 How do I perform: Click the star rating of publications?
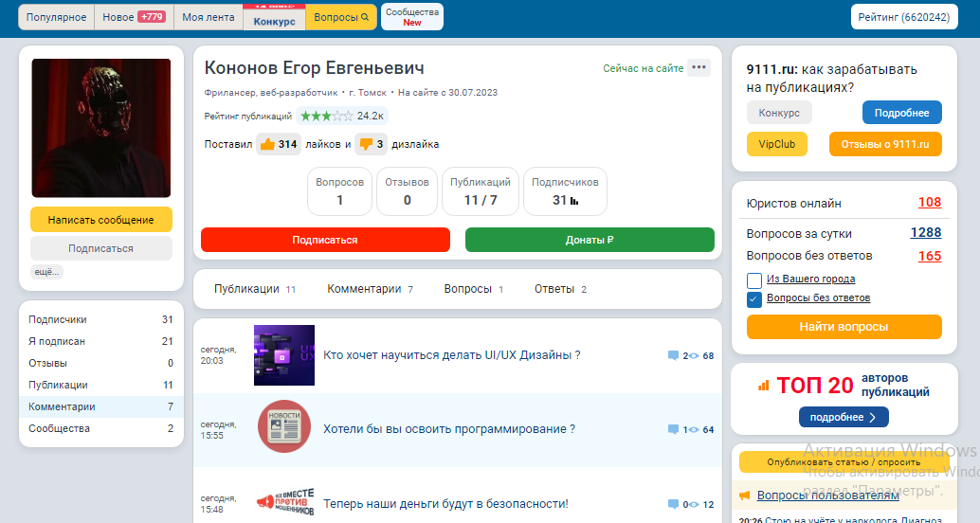click(x=327, y=116)
